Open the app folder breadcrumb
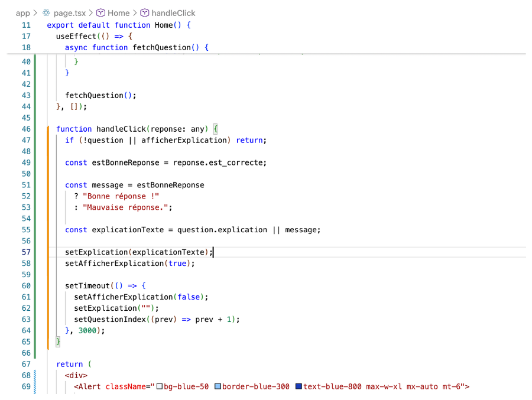Image resolution: width=532 pixels, height=400 pixels. point(22,13)
